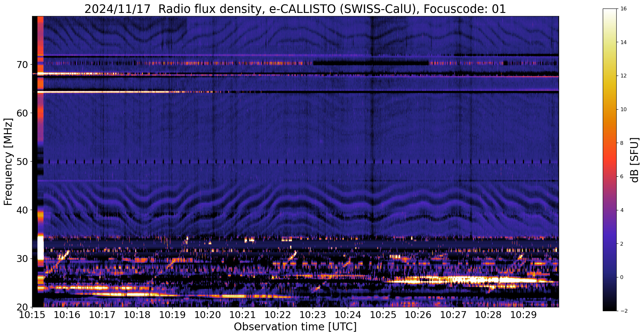Screen dimensions: 644x336
Task: Click the 10:21 time tick label
Action: tap(243, 315)
